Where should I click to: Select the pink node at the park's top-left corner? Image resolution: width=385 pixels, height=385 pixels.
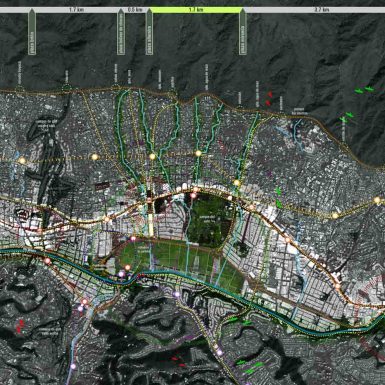coord(193,196)
